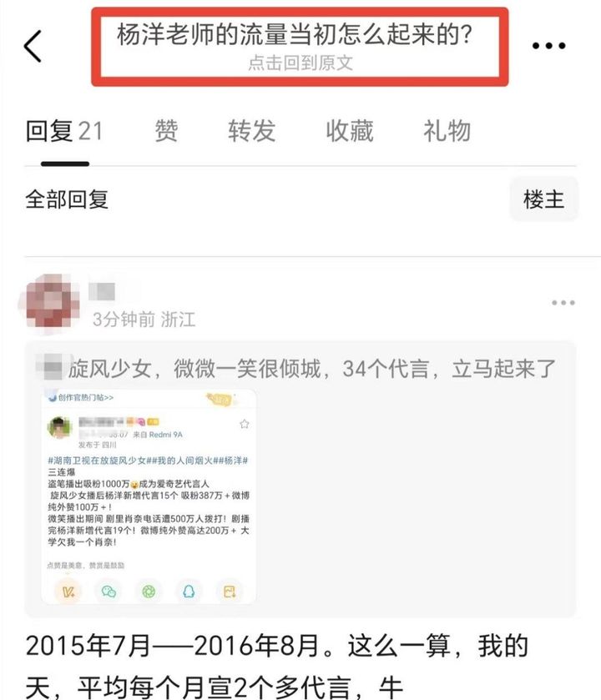Tap the QQ penguin share icon
Screen dimensions: 601x700
pyautogui.click(x=189, y=592)
